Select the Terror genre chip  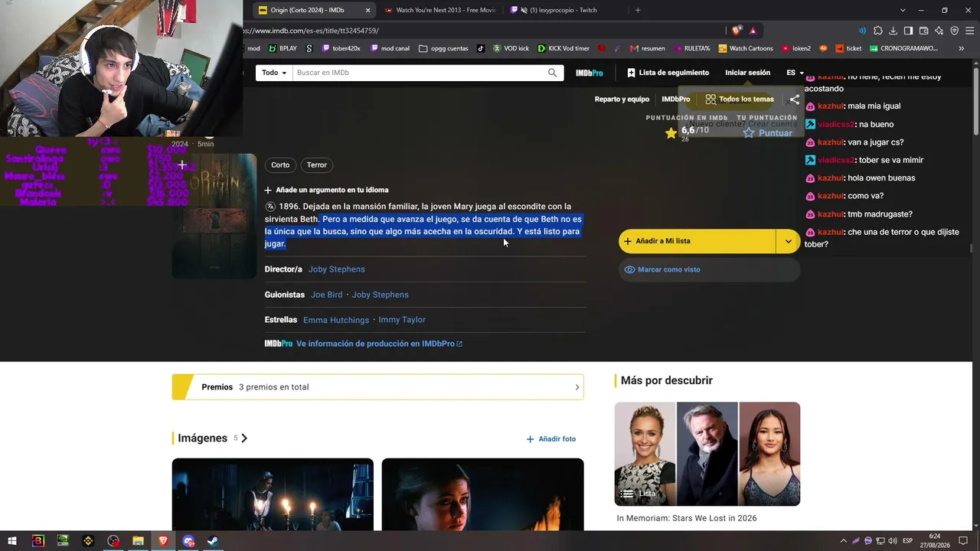click(317, 165)
